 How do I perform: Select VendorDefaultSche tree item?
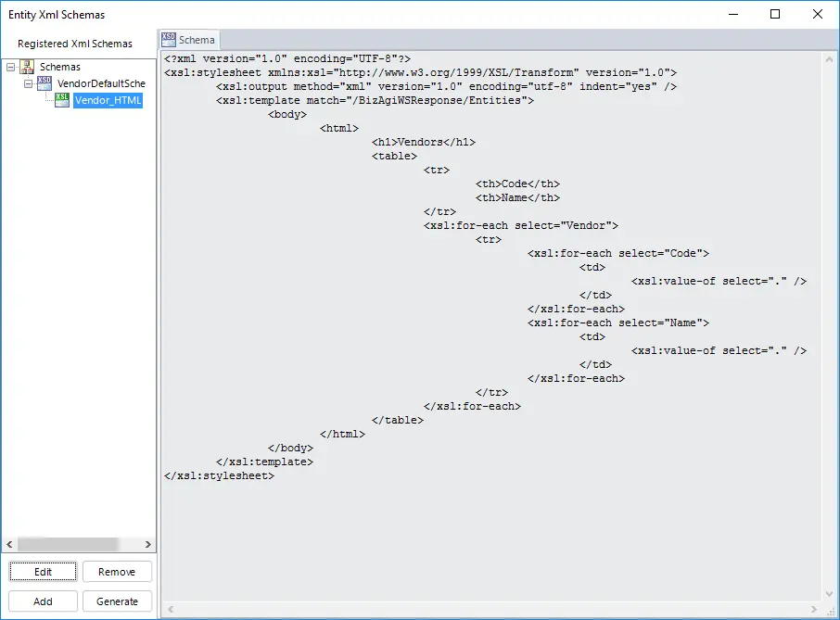[101, 83]
